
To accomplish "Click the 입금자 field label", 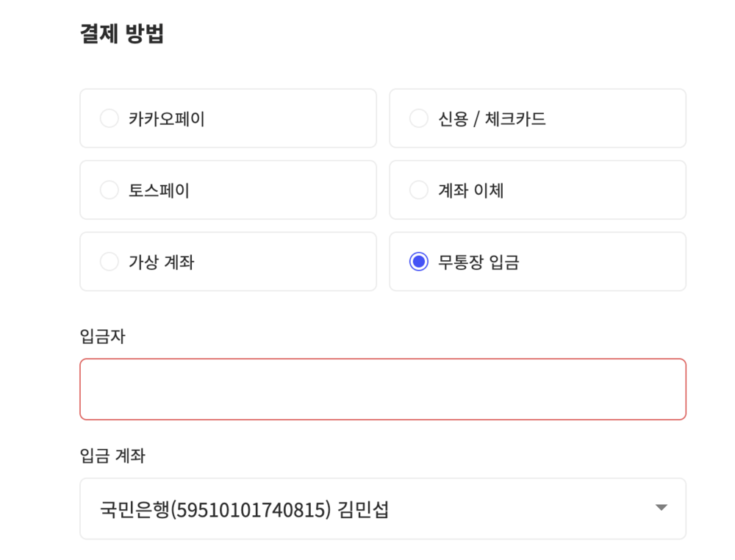I will (x=102, y=336).
